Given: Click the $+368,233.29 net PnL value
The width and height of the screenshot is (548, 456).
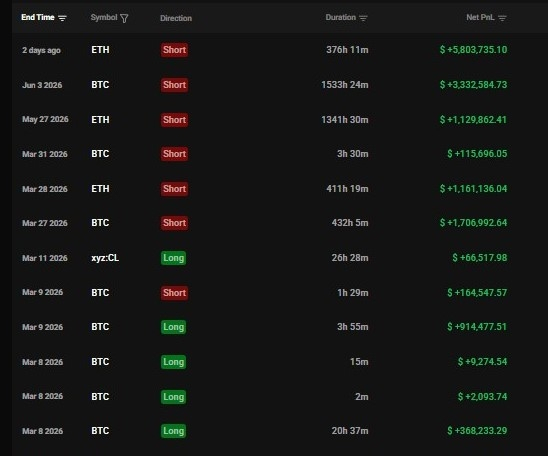Looking at the screenshot, I should (x=477, y=430).
